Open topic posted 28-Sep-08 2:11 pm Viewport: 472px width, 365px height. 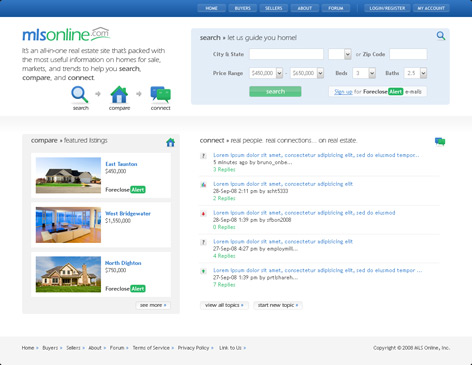[283, 184]
